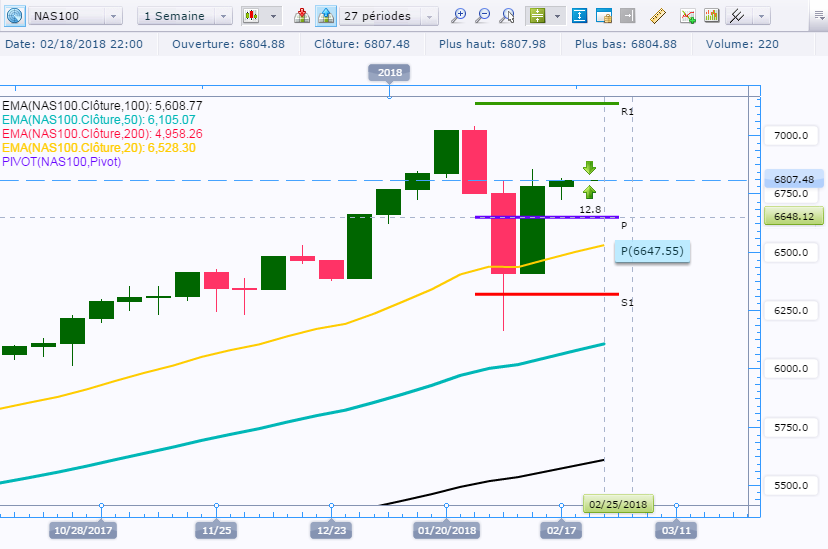The width and height of the screenshot is (828, 549).
Task: Expand the chart type dropdown arrow
Action: (273, 16)
